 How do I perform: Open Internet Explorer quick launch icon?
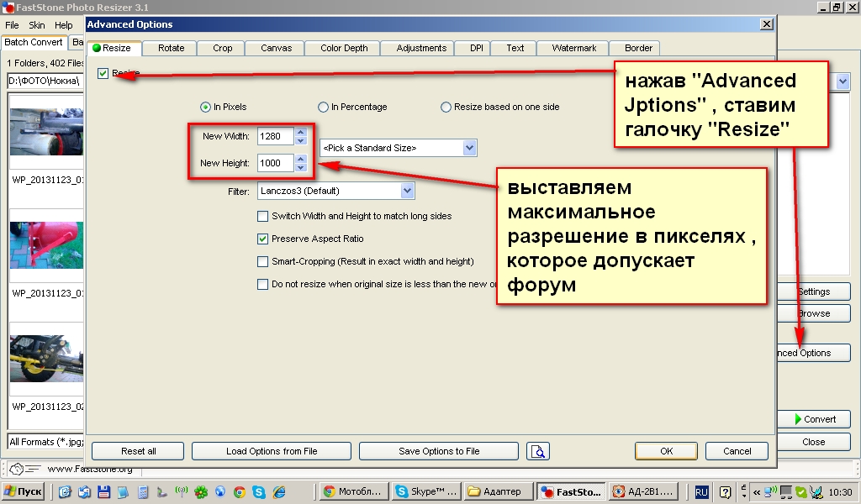279,492
